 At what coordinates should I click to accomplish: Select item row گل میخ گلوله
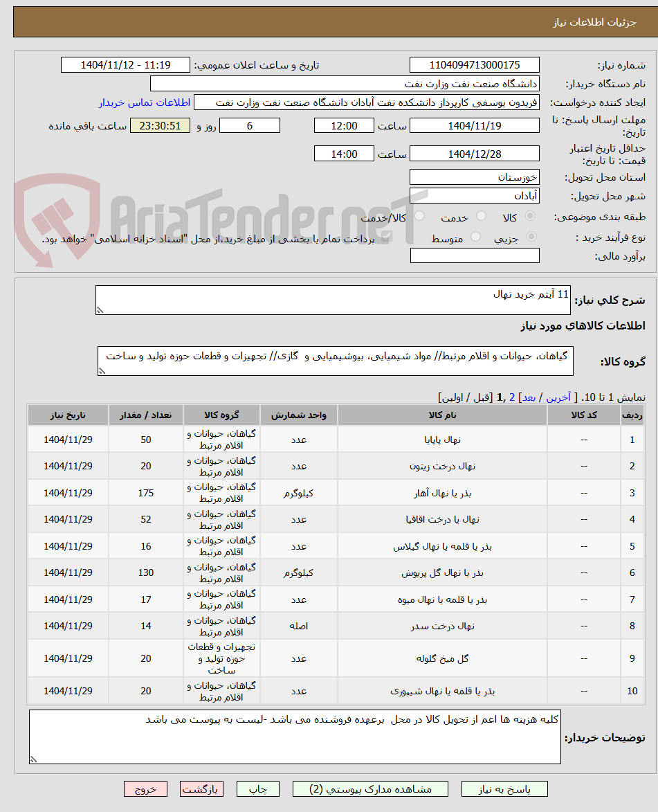coord(336,658)
